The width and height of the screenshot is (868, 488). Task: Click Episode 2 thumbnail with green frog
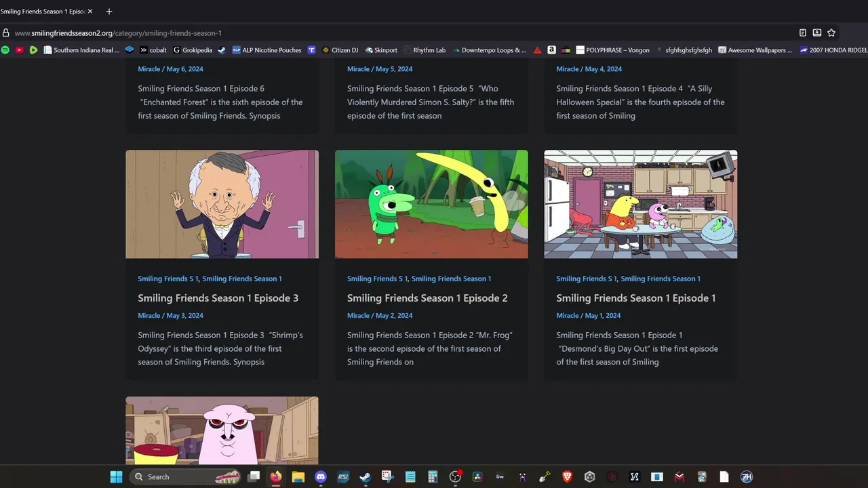431,204
